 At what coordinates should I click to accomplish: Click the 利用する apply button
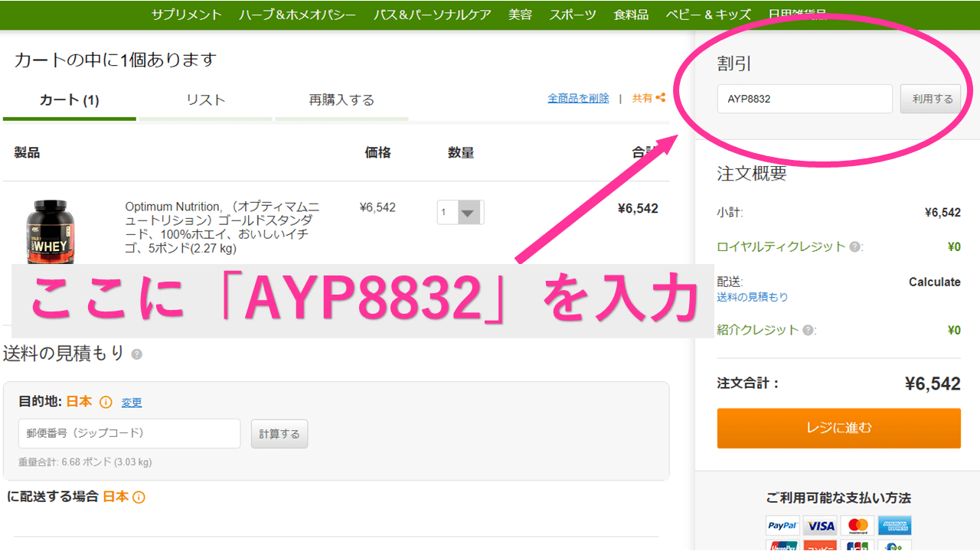(932, 99)
